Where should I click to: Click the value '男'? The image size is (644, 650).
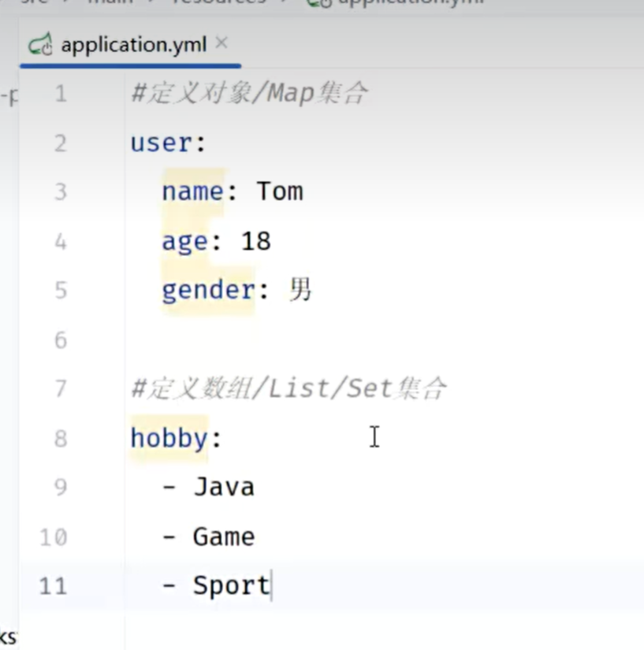300,289
